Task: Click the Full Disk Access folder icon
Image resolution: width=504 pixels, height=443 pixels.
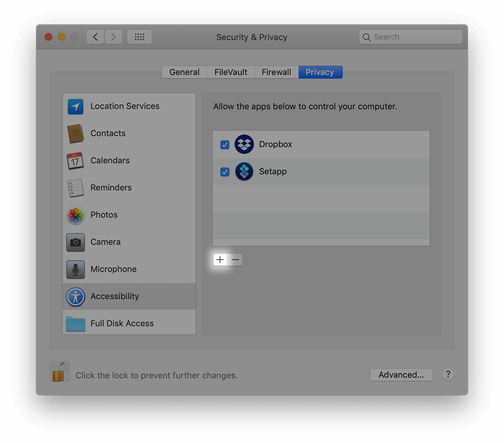Action: tap(76, 324)
